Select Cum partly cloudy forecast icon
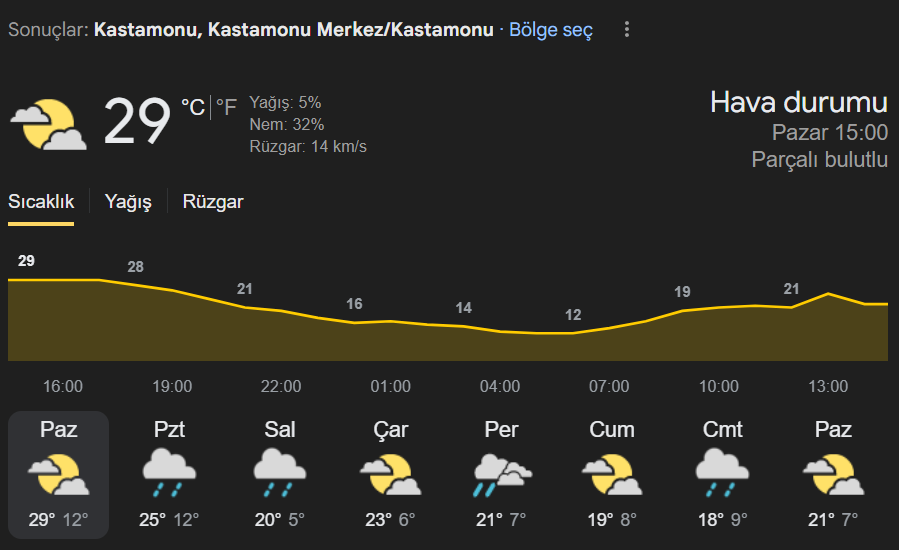 (x=612, y=474)
